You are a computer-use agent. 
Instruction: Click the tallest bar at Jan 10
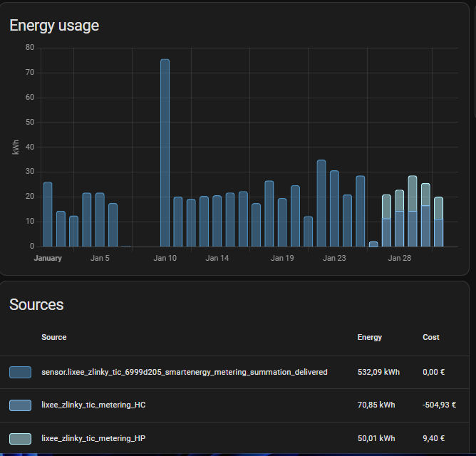click(x=165, y=153)
